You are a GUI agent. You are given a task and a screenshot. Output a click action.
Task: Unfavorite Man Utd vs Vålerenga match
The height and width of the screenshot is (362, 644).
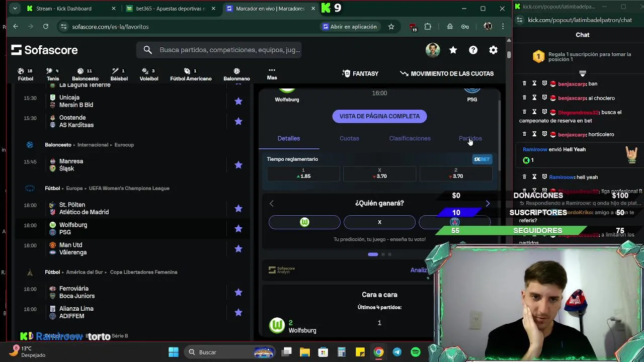238,248
